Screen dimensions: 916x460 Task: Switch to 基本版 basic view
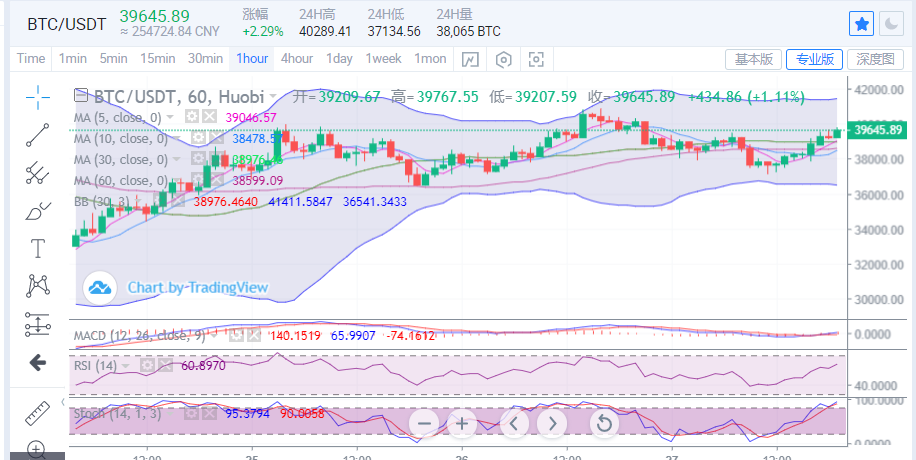pos(754,59)
